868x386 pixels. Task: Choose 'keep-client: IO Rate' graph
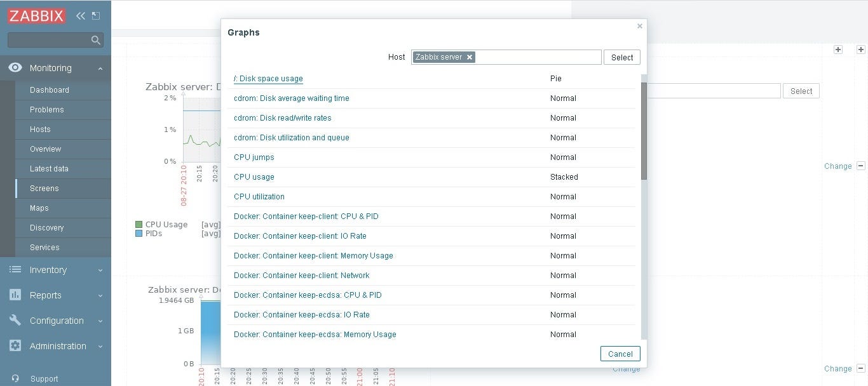point(300,236)
